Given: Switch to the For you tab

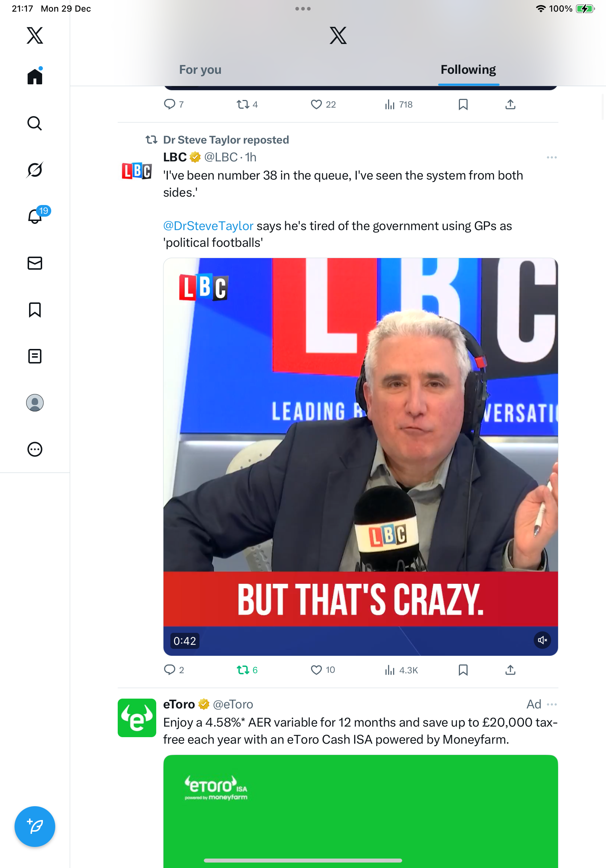Looking at the screenshot, I should click(200, 69).
